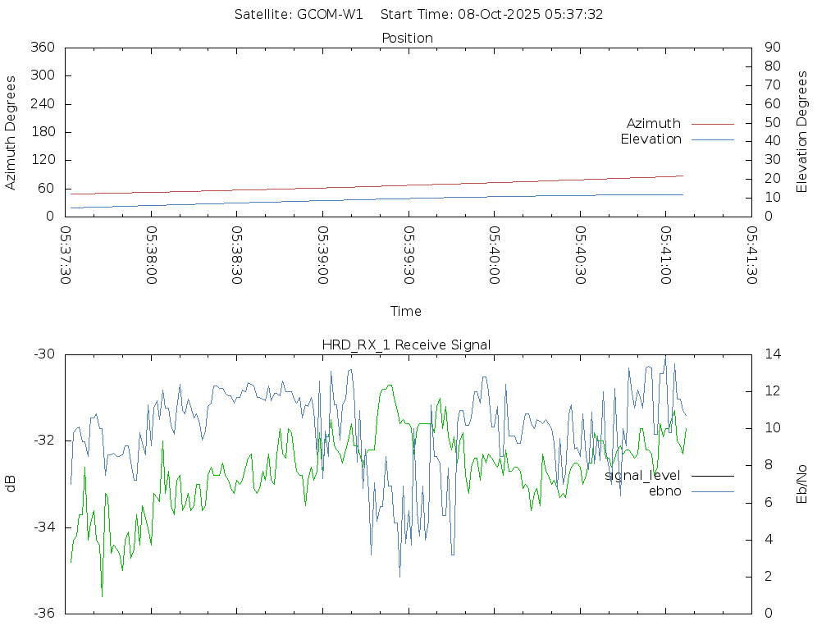Image resolution: width=840 pixels, height=630 pixels.
Task: Select the blue ebno legend line sample
Action: point(712,491)
